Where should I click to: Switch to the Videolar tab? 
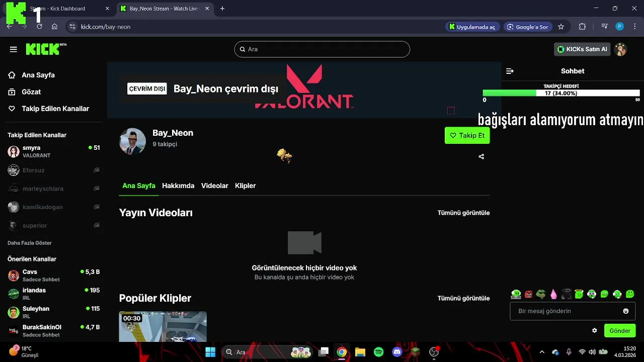pyautogui.click(x=215, y=186)
